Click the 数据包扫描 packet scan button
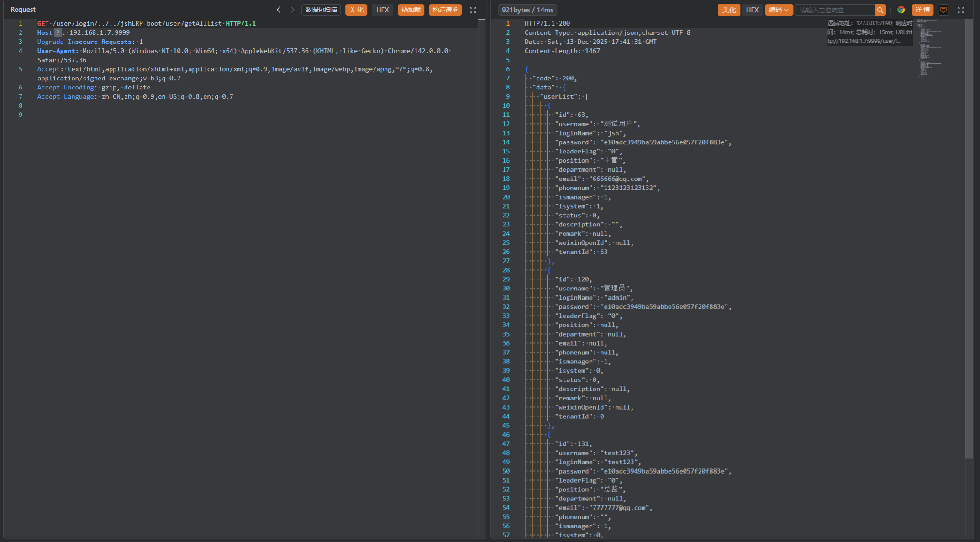Viewport: 980px width, 542px height. 321,10
